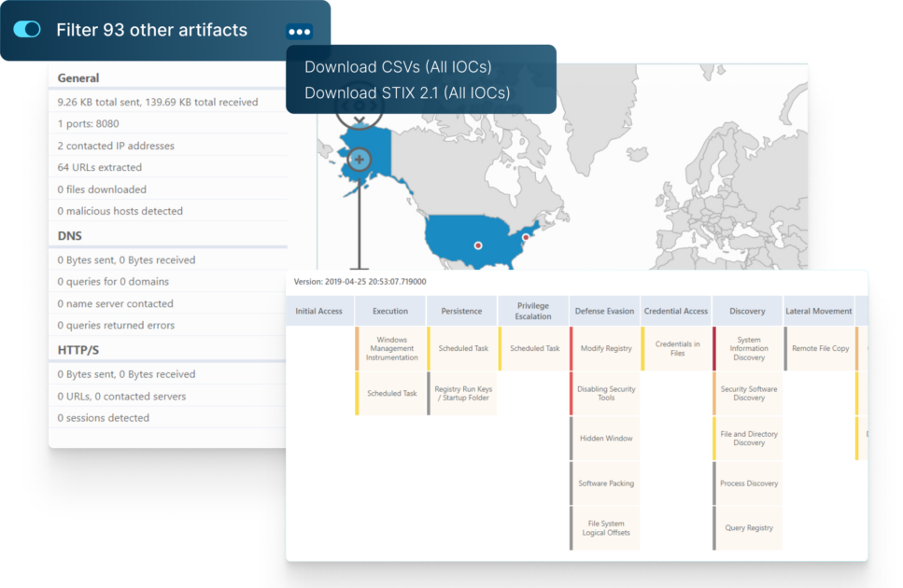
Task: Open the three-dot artifacts options menu
Action: 299,31
